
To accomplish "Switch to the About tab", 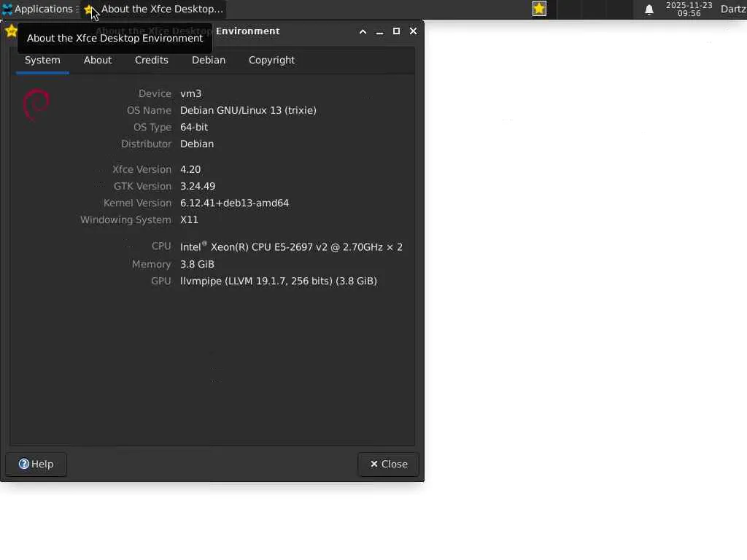I will click(x=98, y=61).
